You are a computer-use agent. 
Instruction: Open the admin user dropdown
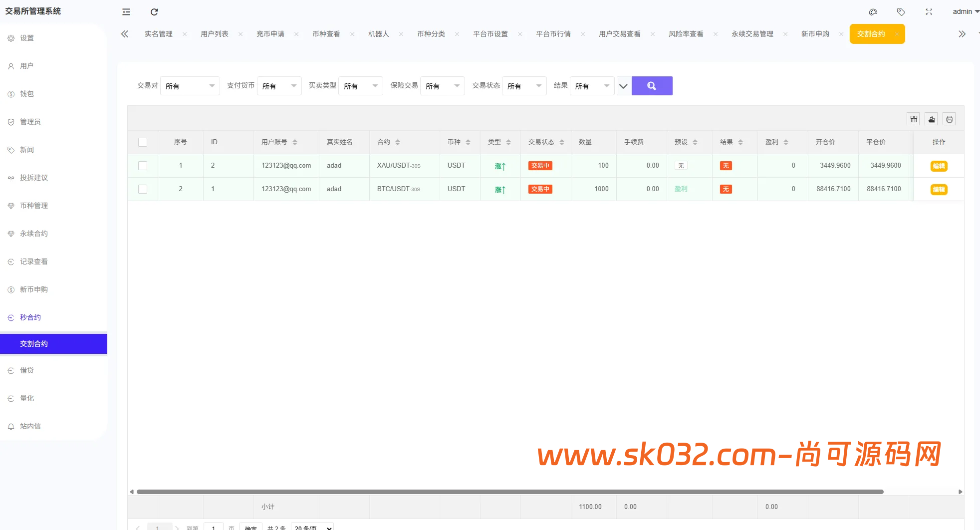(x=966, y=11)
